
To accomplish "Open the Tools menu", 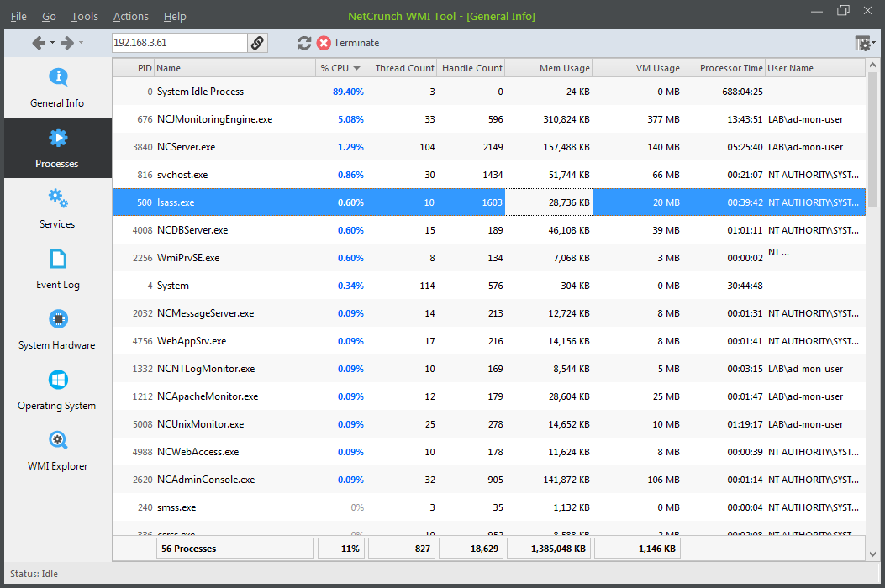I will point(84,15).
